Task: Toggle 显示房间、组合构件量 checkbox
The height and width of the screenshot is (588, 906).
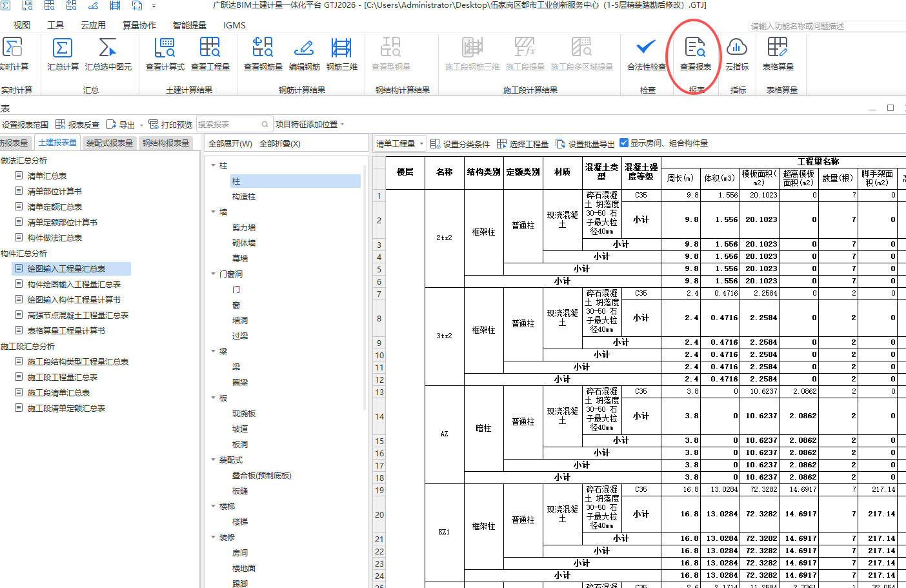Action: 624,143
